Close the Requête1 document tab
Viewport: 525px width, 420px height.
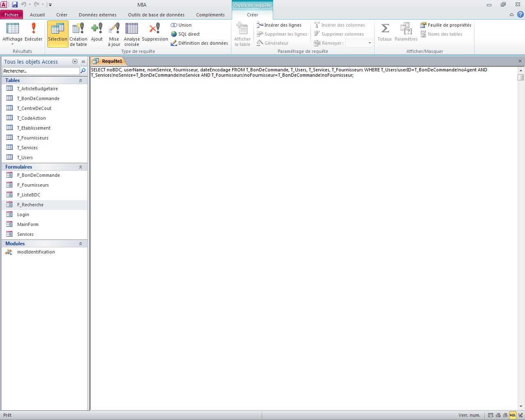coord(520,61)
